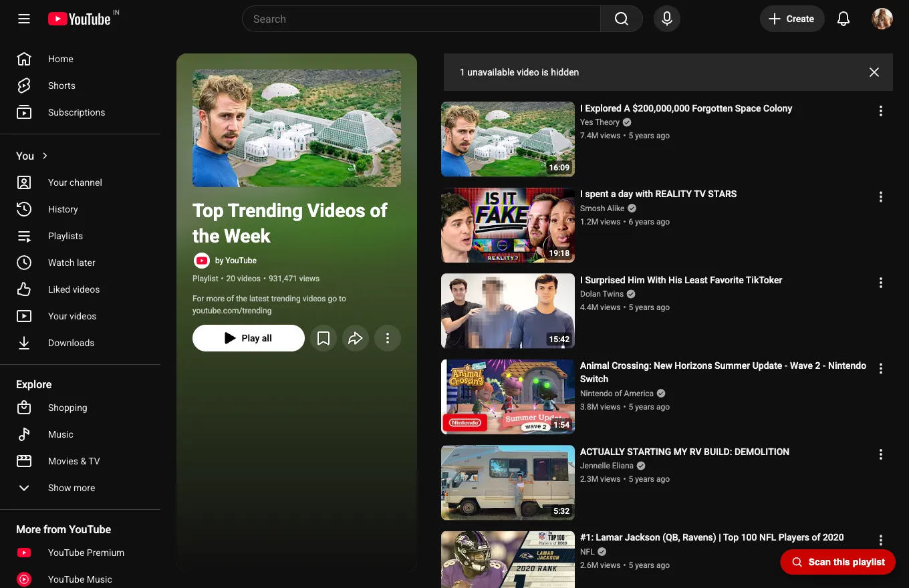This screenshot has height=588, width=909.
Task: Open the notifications bell
Action: point(843,19)
